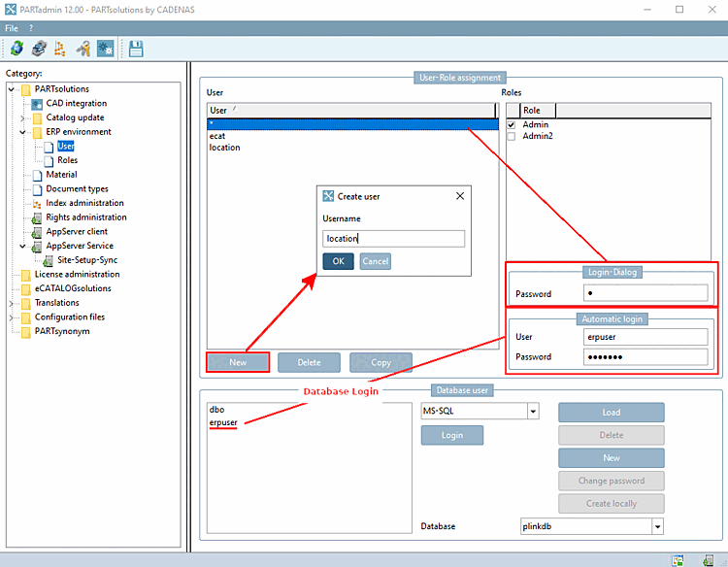
Task: Click the blue gear settings toolbar icon
Action: (x=106, y=49)
